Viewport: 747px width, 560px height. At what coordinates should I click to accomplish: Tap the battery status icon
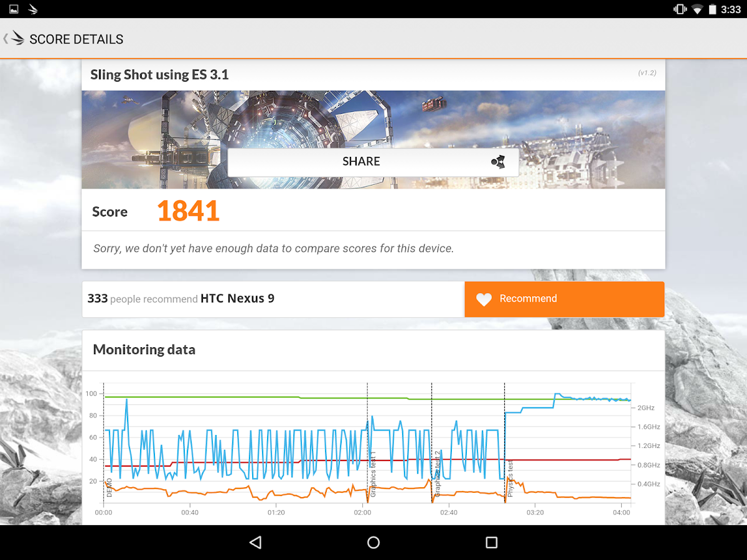tap(712, 9)
